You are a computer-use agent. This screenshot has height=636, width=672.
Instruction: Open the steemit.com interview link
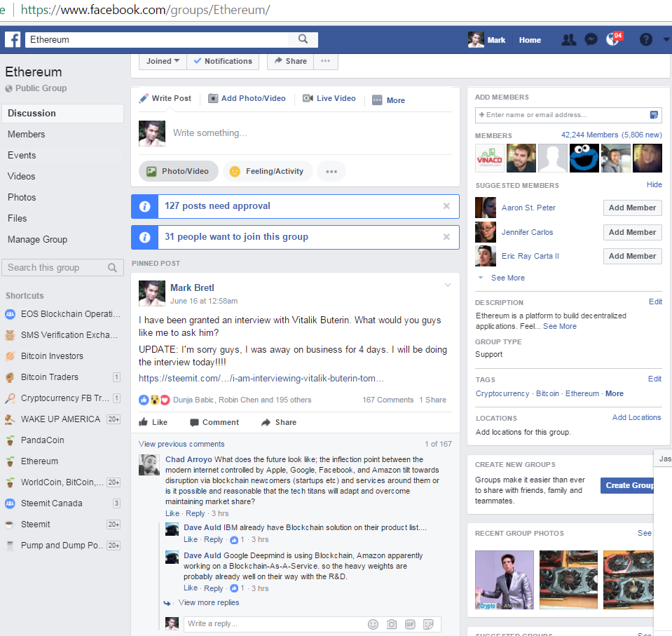261,379
